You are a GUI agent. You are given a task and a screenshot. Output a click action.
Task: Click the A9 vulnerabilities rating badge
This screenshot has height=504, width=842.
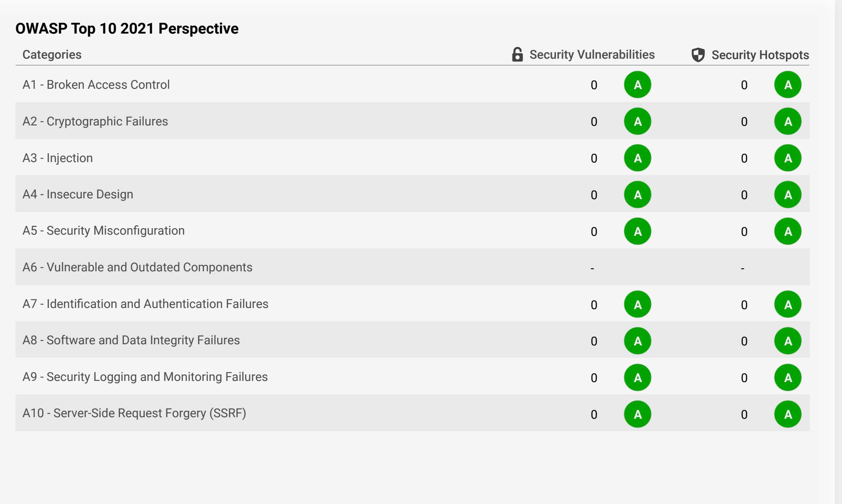tap(637, 377)
